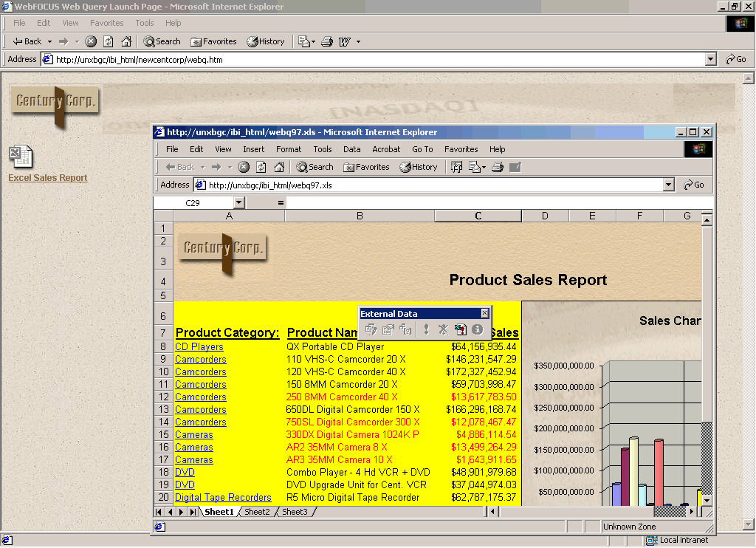
Task: Click the Edit Query icon in External Data
Action: coord(371,329)
